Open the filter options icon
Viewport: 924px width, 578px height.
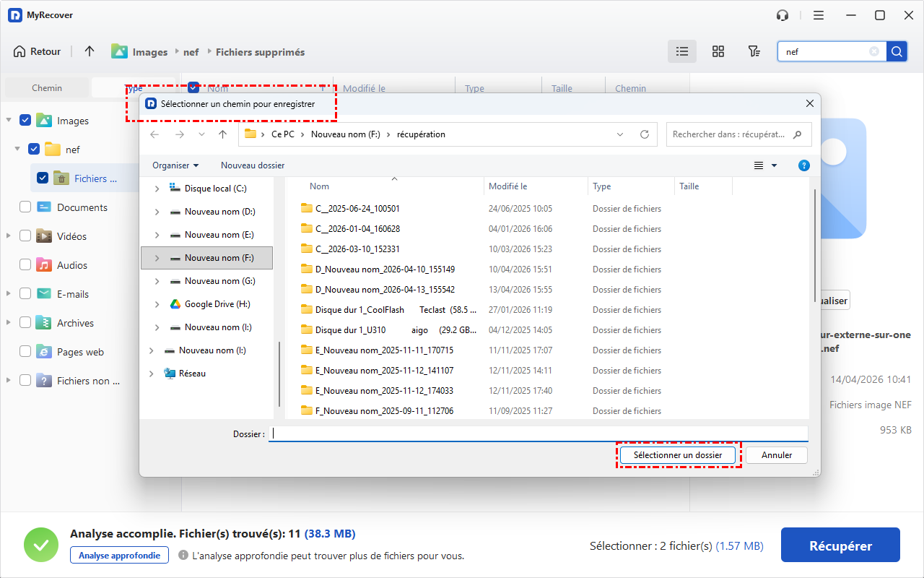(x=754, y=51)
